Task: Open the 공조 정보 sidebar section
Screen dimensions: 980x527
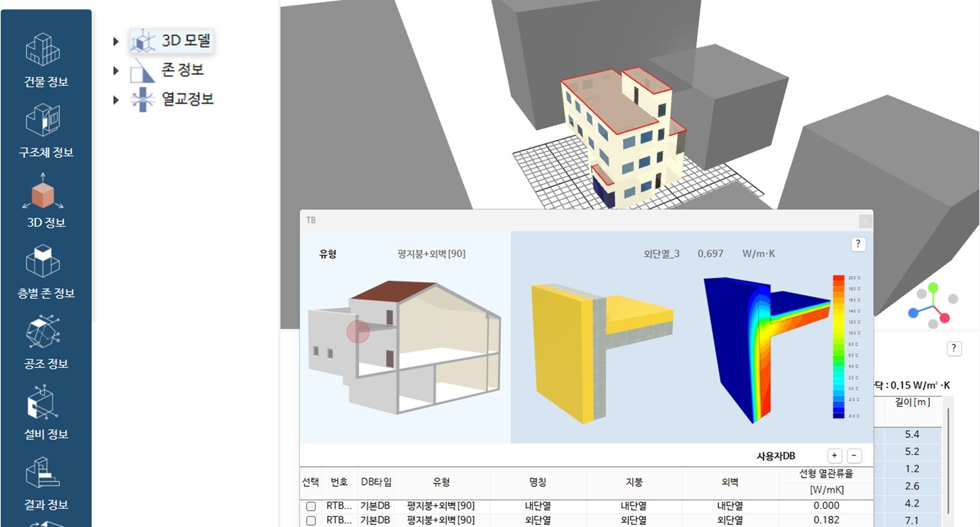Action: pos(46,341)
